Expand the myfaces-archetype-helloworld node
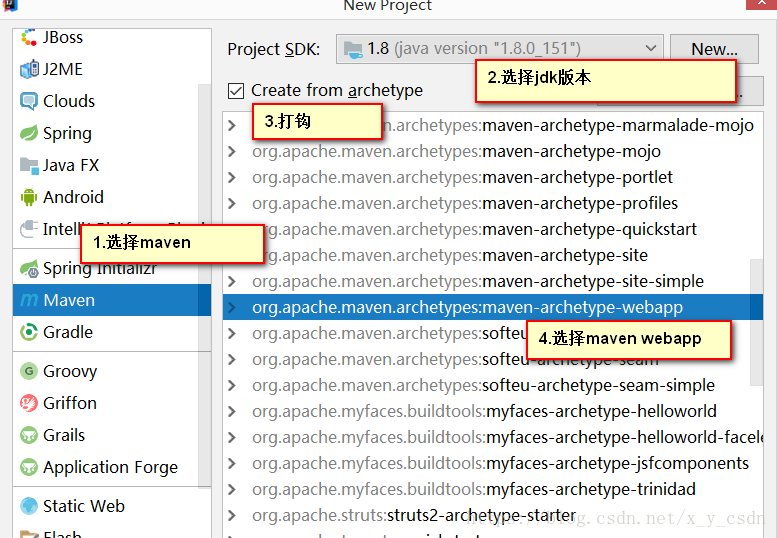This screenshot has width=777, height=538. coord(232,412)
